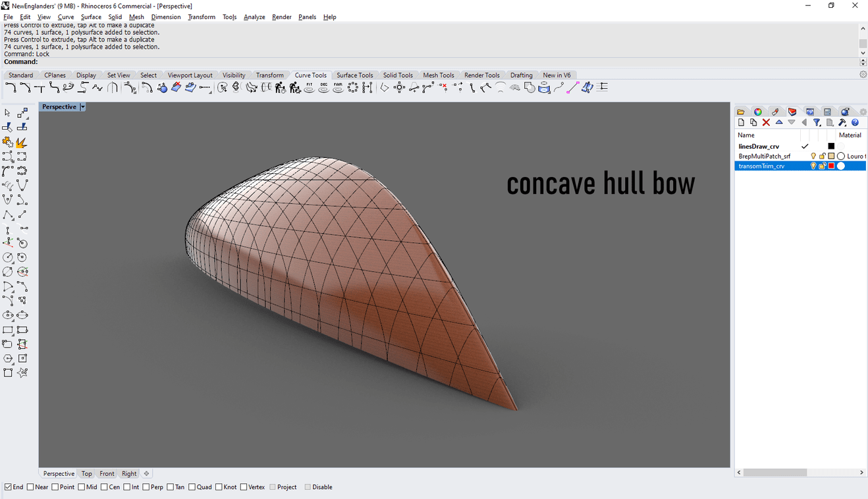Toggle the End object snap checkbox
This screenshot has height=499, width=868.
[8, 487]
